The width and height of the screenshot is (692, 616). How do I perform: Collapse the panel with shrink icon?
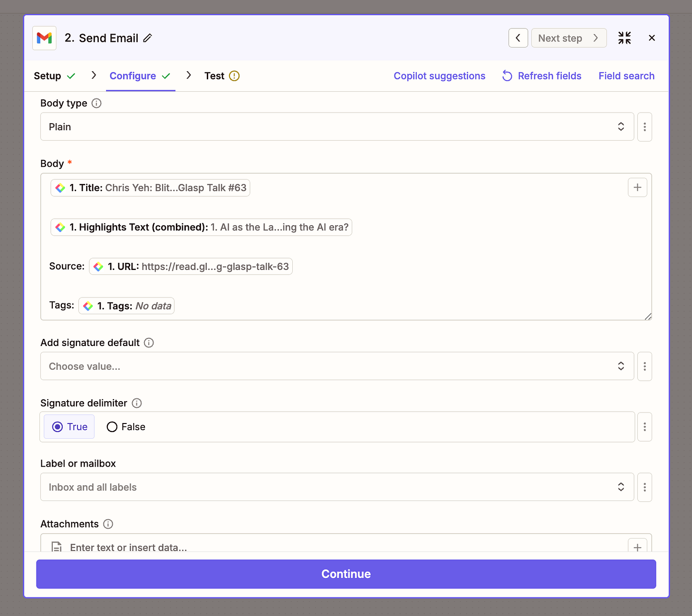click(625, 38)
